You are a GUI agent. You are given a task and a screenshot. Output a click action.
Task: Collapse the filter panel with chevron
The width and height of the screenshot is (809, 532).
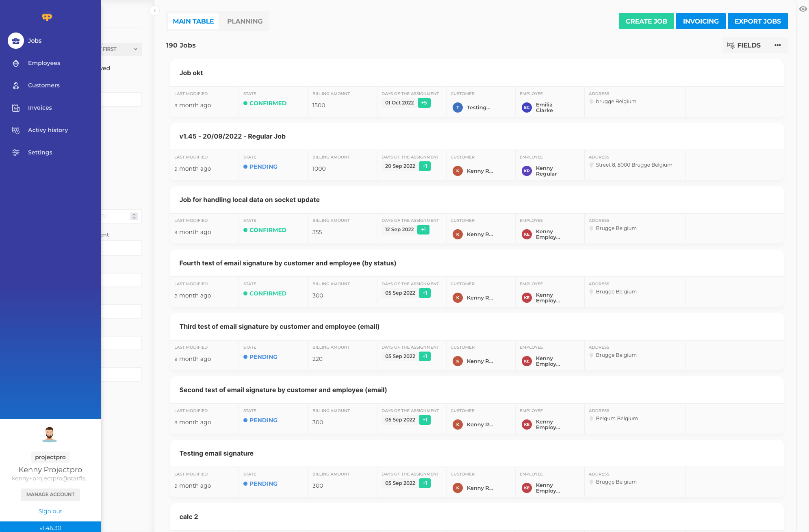(154, 11)
